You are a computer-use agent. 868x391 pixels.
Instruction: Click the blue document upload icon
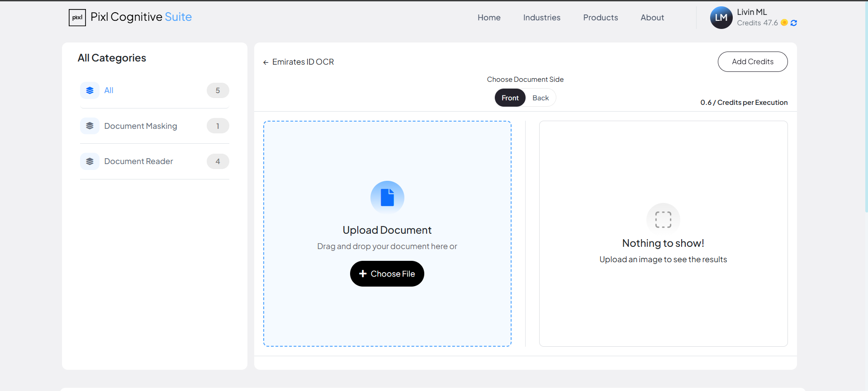387,198
